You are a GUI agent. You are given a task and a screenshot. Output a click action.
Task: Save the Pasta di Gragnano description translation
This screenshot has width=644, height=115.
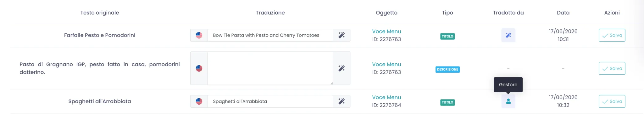pyautogui.click(x=612, y=68)
